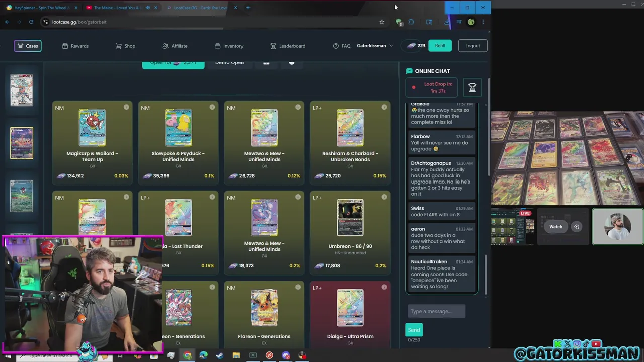Open Microsoft Edge from the taskbar
Viewport: 644px width, 362px height.
coord(203,356)
